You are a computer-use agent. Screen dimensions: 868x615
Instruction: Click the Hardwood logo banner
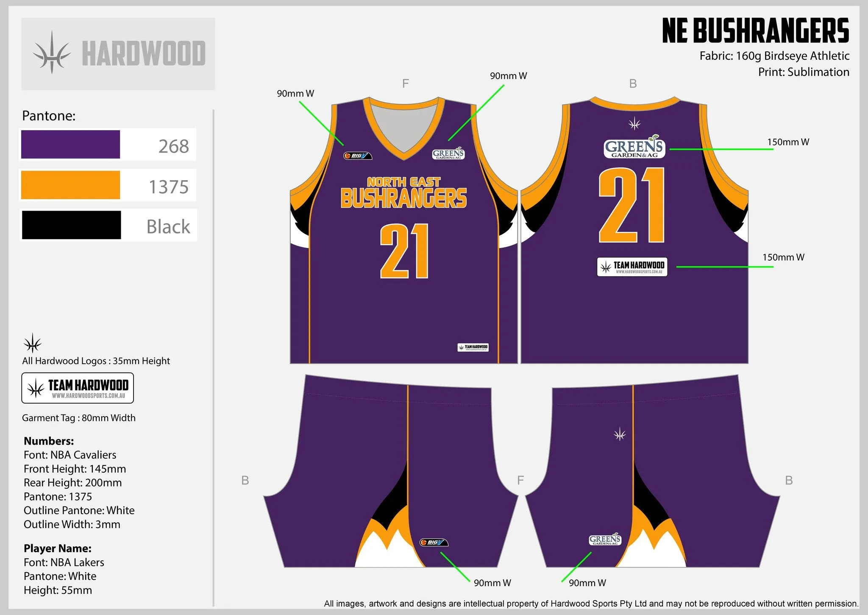pos(118,54)
